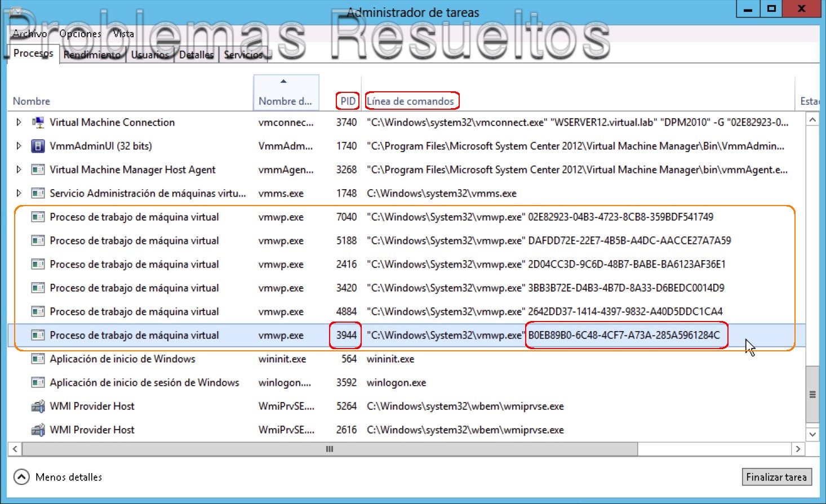Click the WMI Provider Host icon, PID 5264
The width and height of the screenshot is (826, 504).
point(38,406)
